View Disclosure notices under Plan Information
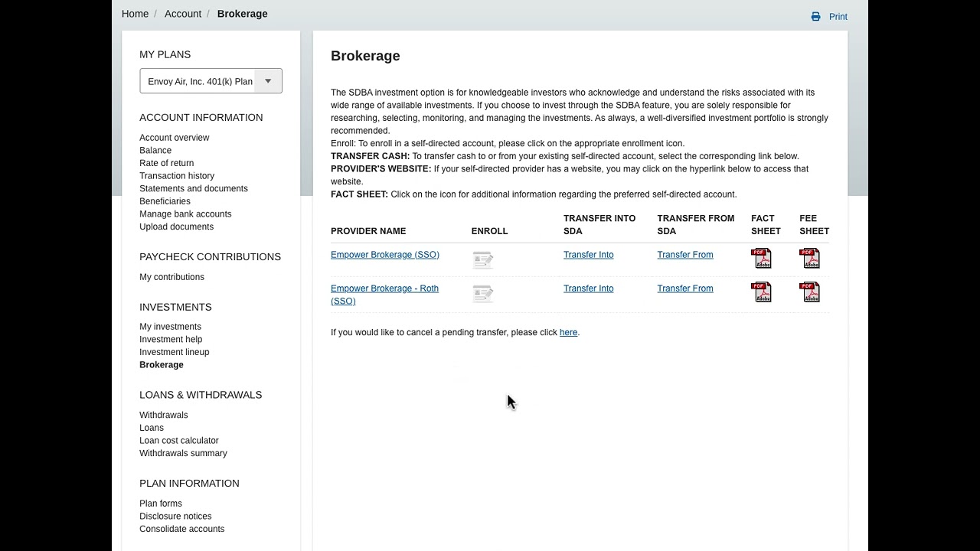Screen dimensions: 980x551 tap(175, 517)
